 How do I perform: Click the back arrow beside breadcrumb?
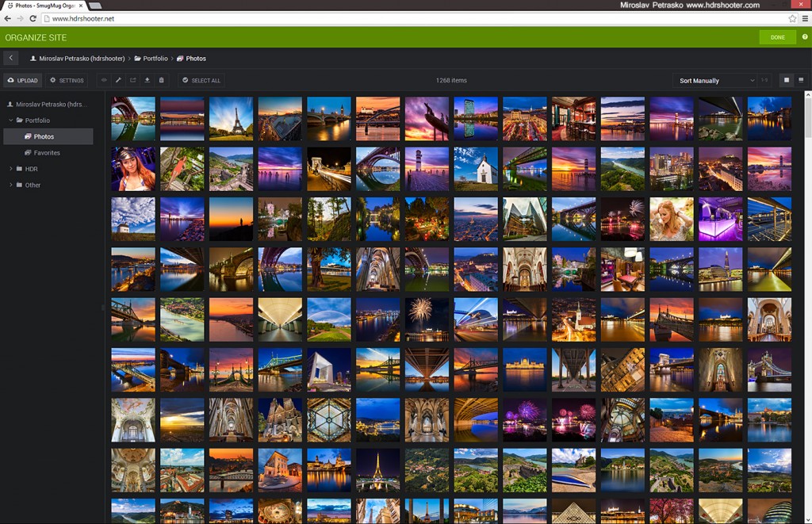(10, 58)
